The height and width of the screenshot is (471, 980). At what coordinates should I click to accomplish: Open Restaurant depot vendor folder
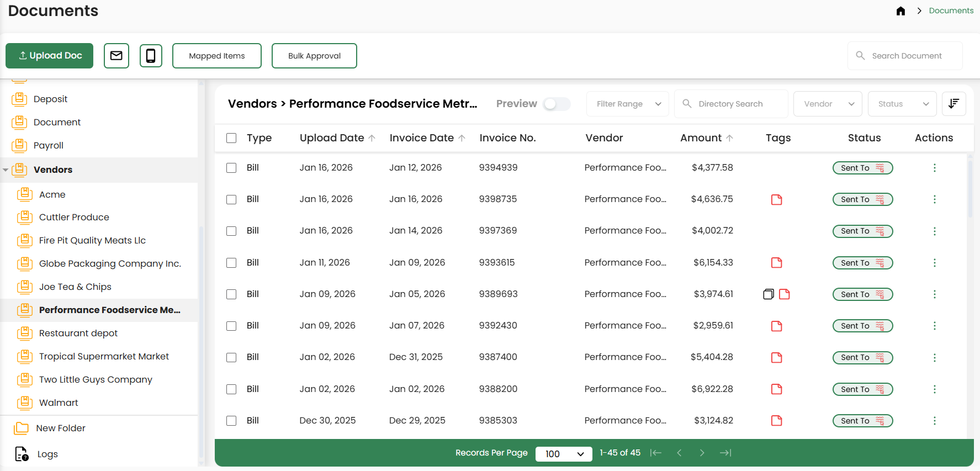click(78, 333)
